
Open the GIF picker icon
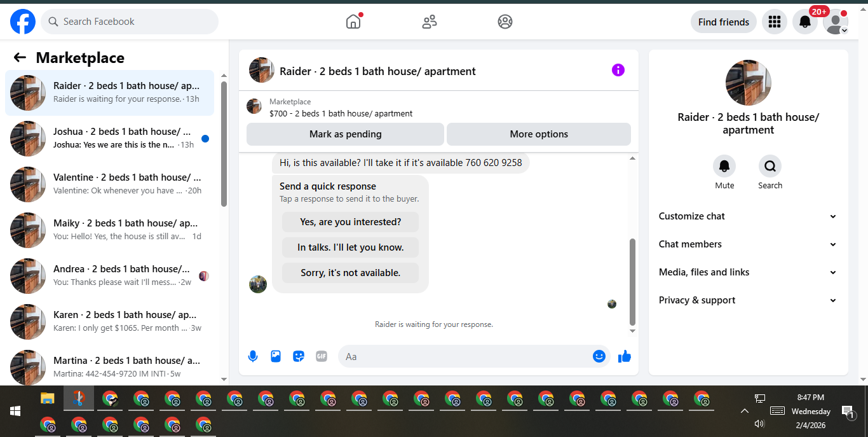point(322,356)
